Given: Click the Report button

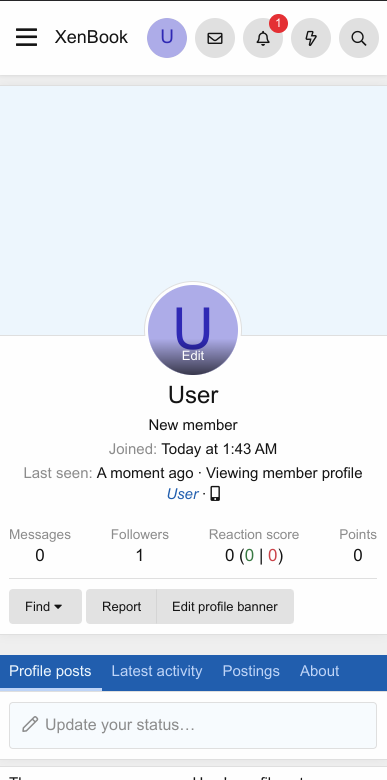Looking at the screenshot, I should point(121,606).
